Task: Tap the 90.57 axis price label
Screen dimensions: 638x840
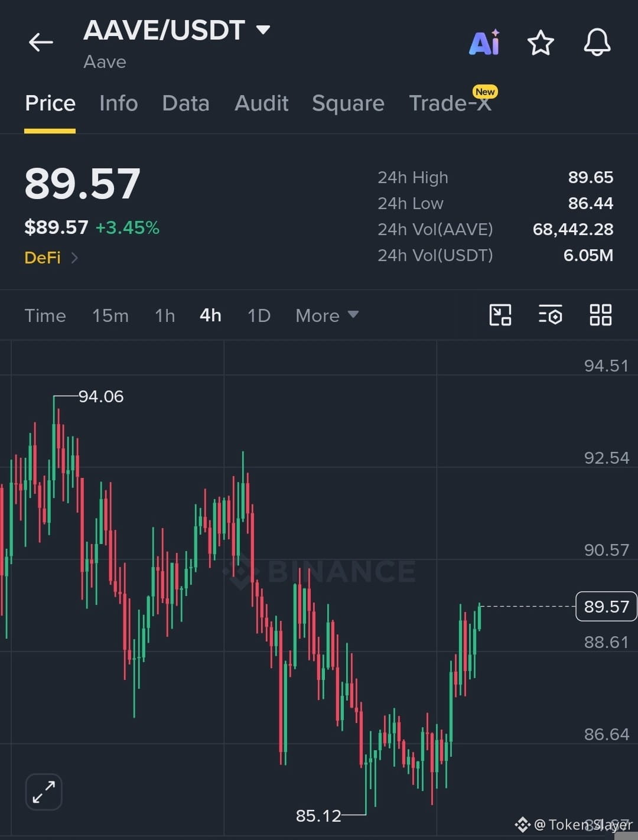Action: [607, 550]
